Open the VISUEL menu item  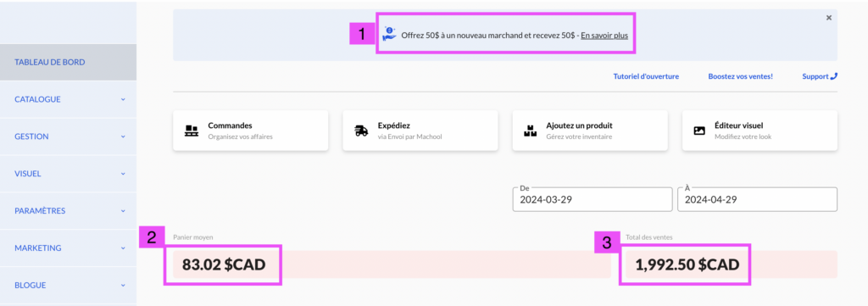tap(68, 174)
